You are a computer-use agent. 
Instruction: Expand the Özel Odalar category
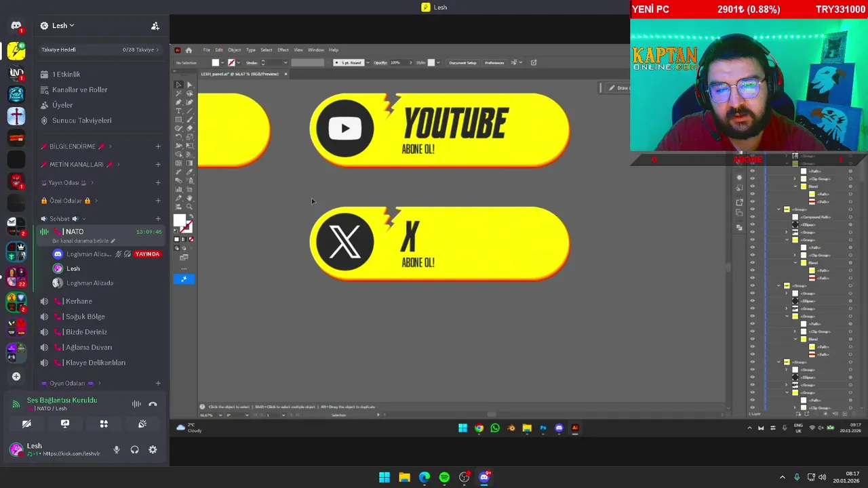(x=68, y=201)
